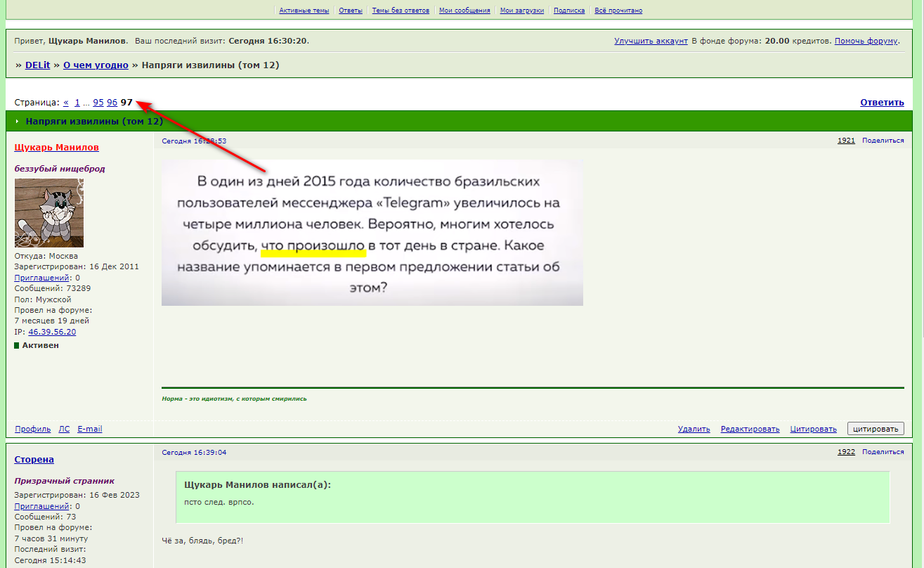Viewport: 924px width, 568px height.
Task: Click the message count Сообщений: 73289
Action: (52, 288)
